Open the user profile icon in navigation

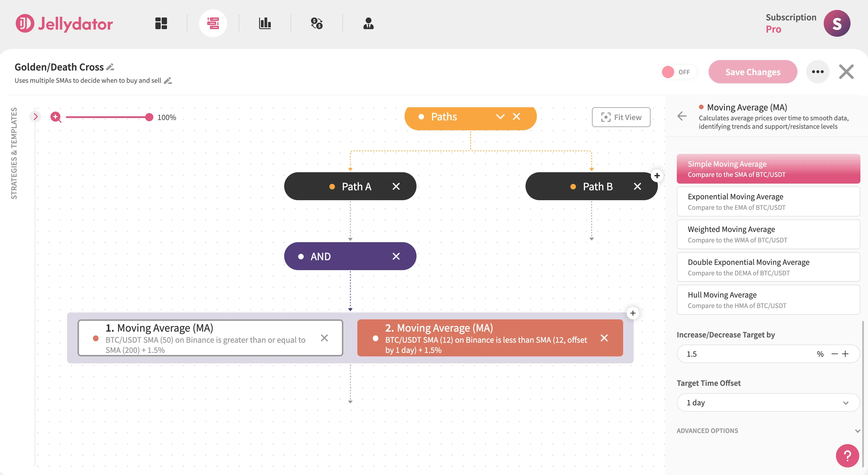369,23
